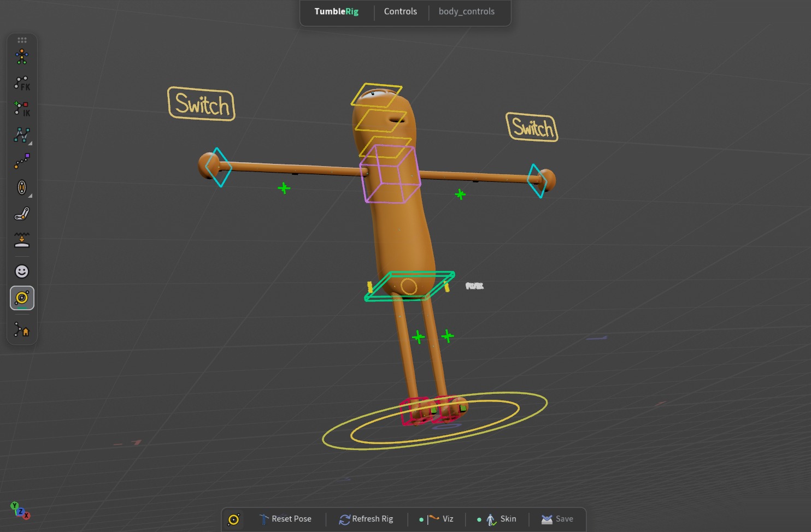Select the cyan diamond control on the left-side hand
The width and height of the screenshot is (811, 532).
[219, 167]
